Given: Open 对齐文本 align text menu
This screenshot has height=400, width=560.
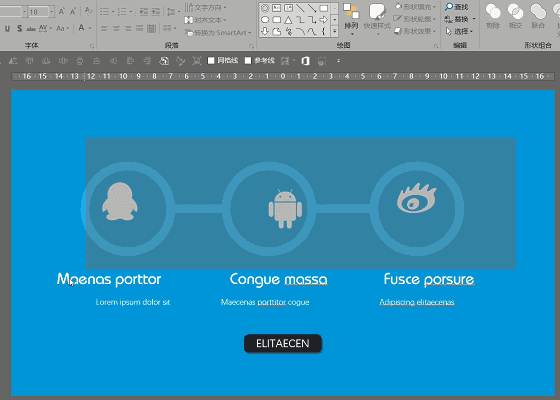Looking at the screenshot, I should click(x=205, y=20).
